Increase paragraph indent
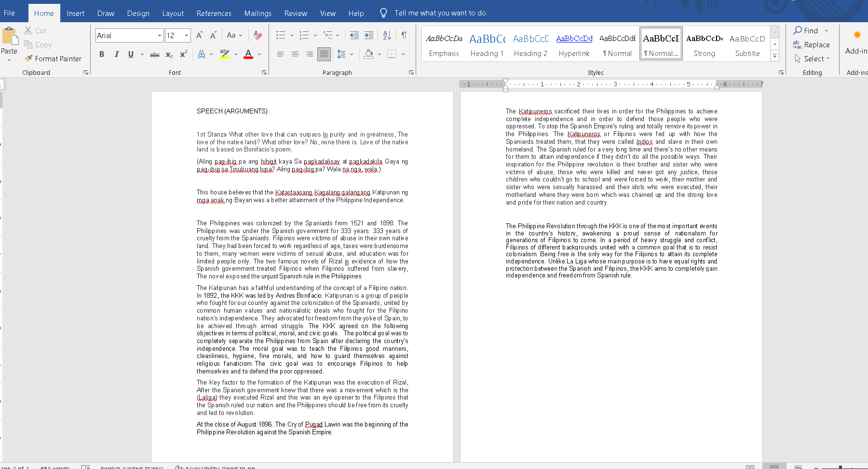Viewport: 868px width, 469px height. pos(369,35)
